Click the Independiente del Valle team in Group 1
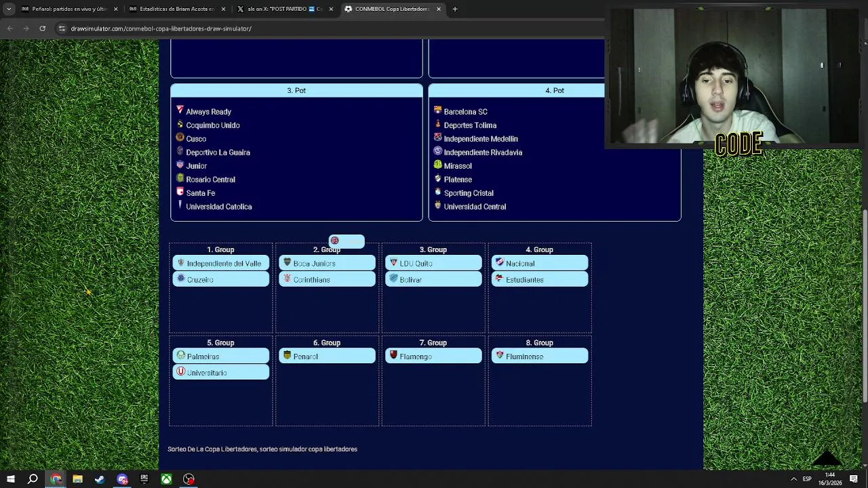Viewport: 868px width, 488px height. pyautogui.click(x=221, y=263)
